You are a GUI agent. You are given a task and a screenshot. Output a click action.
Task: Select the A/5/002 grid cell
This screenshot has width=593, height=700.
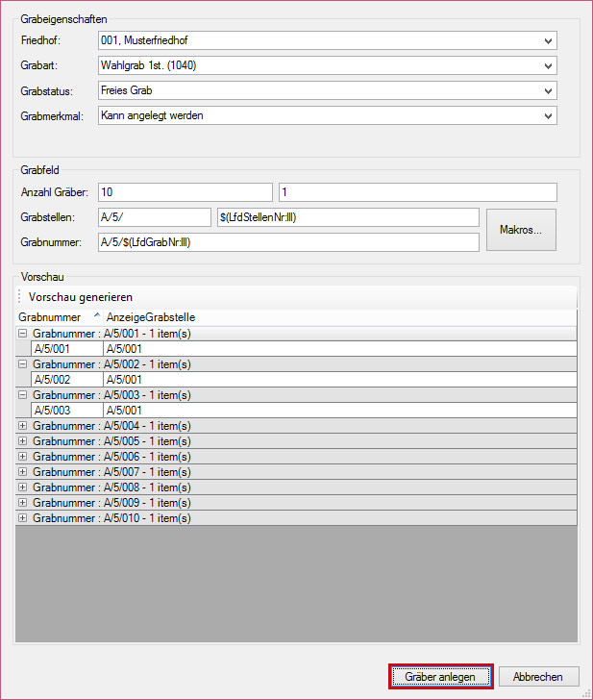[66, 381]
